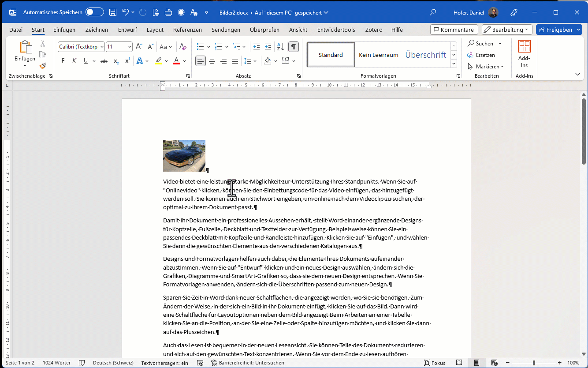Viewport: 588px width, 368px height.
Task: Switch to the Referenzen tab
Action: coord(187,30)
